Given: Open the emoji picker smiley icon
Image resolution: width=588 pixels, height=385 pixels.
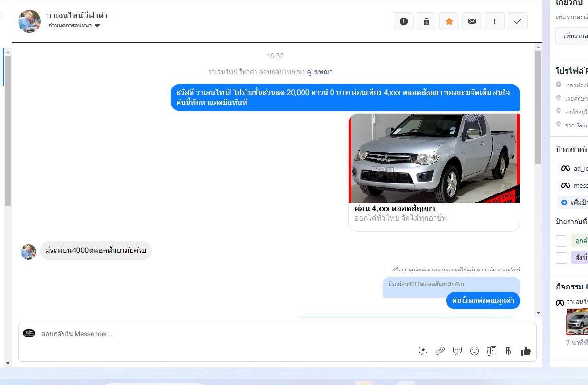Looking at the screenshot, I should 474,351.
